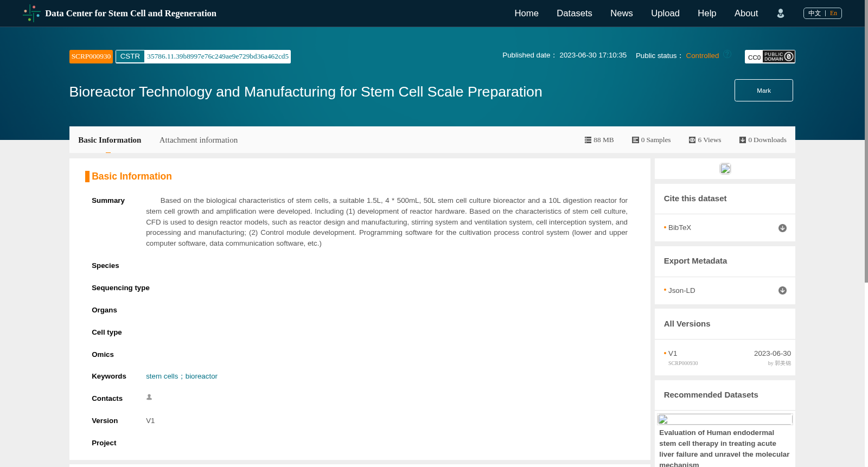The height and width of the screenshot is (467, 868).
Task: Click the Version value V1 in Basic Information
Action: coord(150,421)
